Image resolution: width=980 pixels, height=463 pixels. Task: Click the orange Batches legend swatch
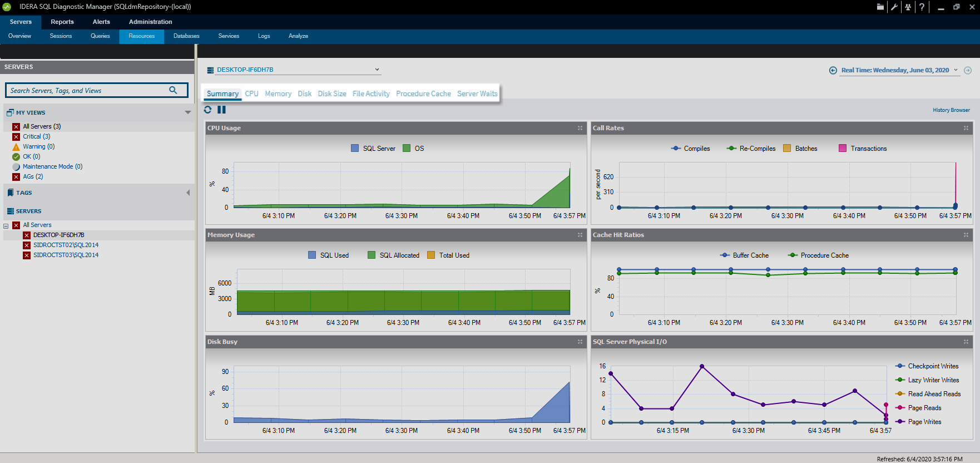tap(787, 149)
